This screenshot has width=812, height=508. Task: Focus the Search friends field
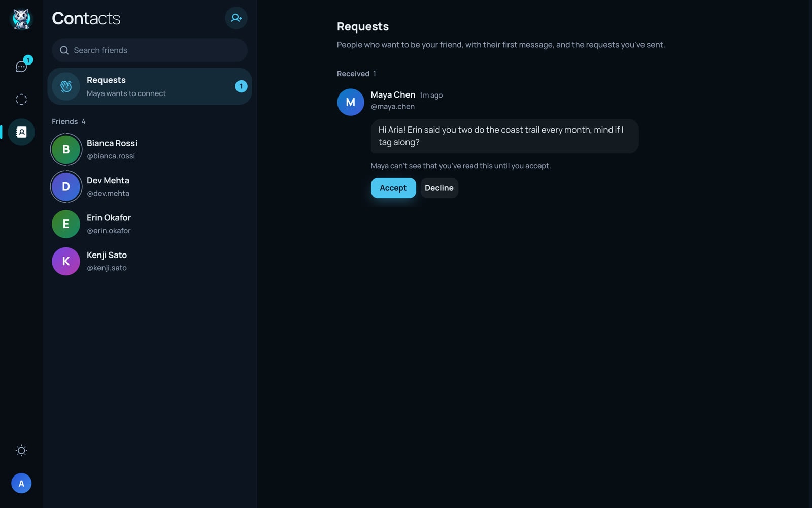pyautogui.click(x=150, y=50)
